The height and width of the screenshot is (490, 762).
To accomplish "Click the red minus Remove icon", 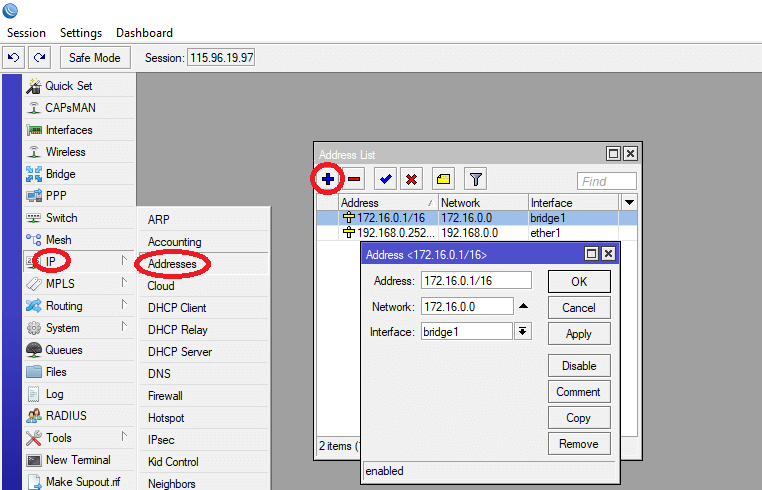I will coord(354,179).
